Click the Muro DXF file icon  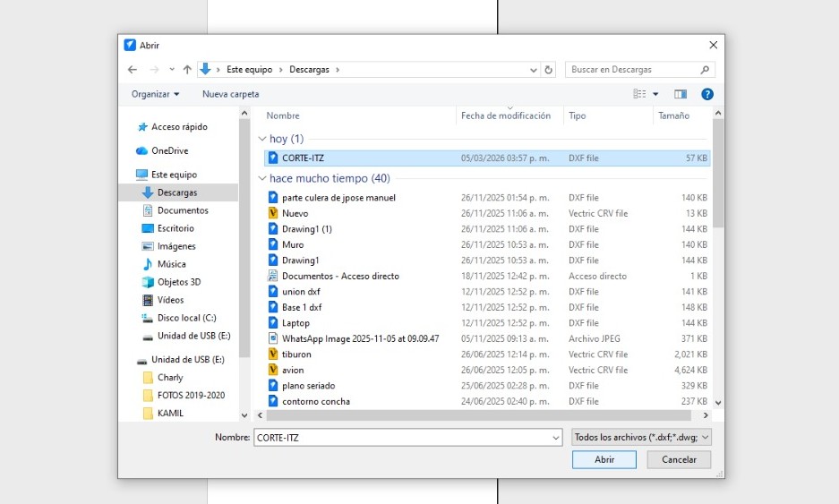tap(273, 244)
